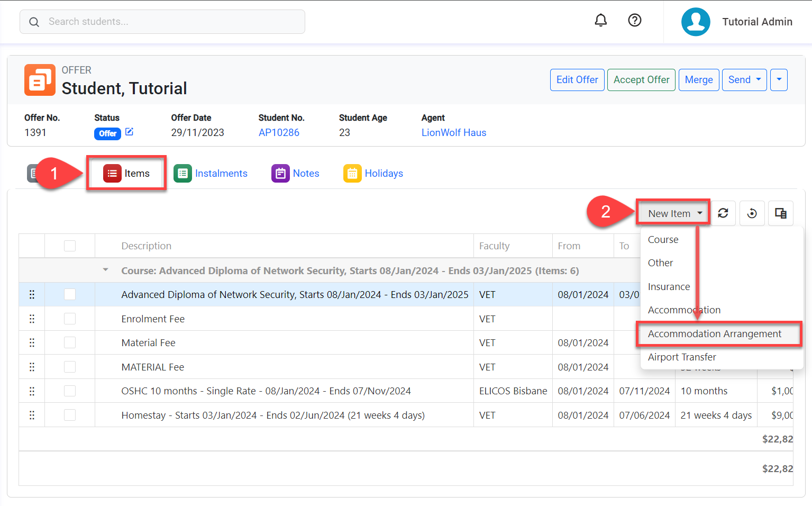The height and width of the screenshot is (506, 812).
Task: Open the help question mark icon
Action: pos(634,21)
